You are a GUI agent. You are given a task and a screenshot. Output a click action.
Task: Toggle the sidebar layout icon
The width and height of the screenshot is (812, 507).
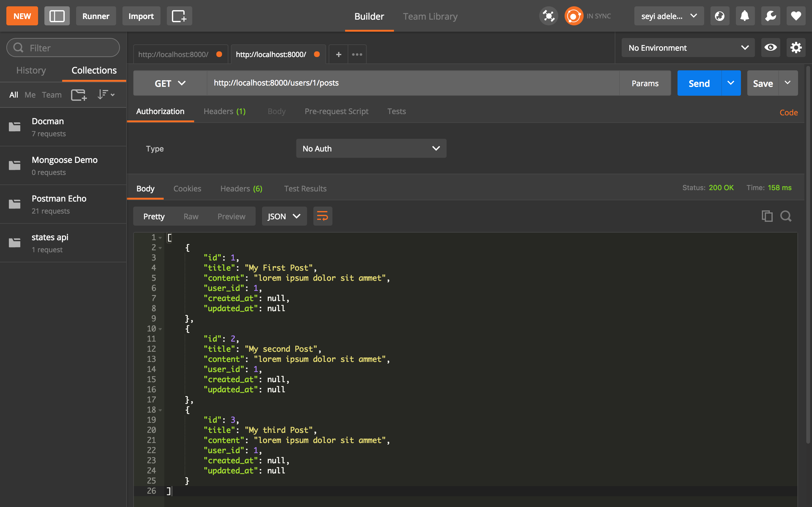pos(57,16)
